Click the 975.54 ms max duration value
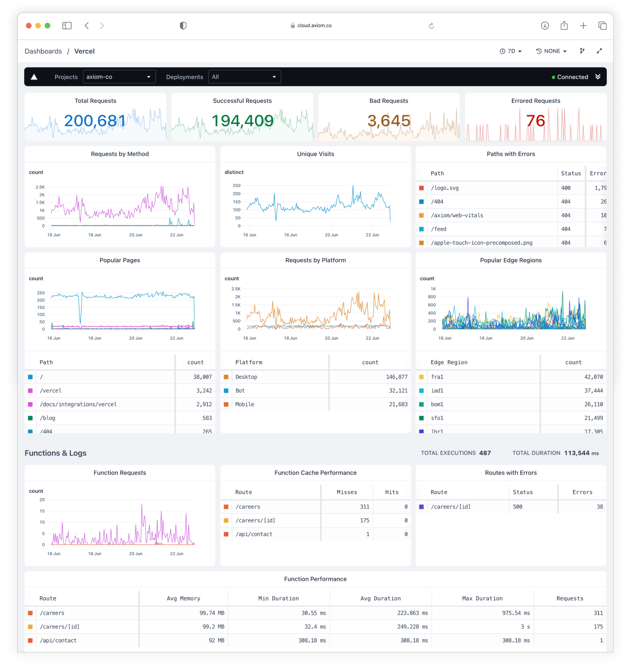Screen dimensions: 631x672 (516, 613)
